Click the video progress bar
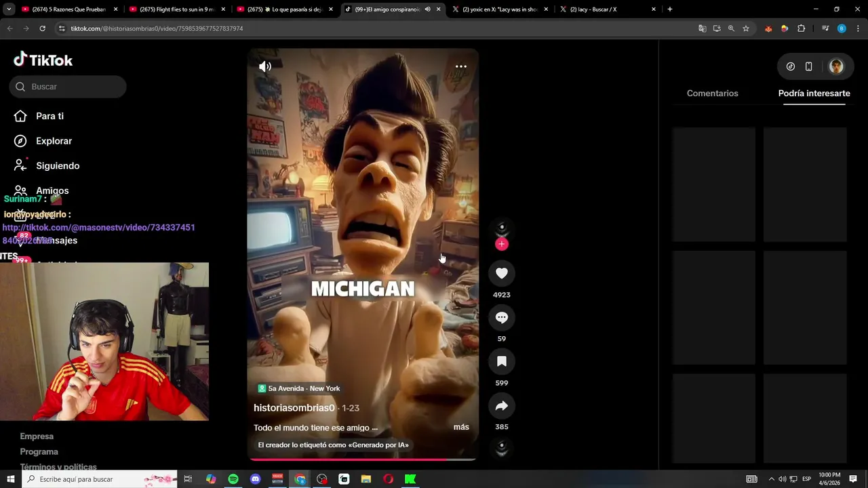The width and height of the screenshot is (868, 488). coord(363,460)
